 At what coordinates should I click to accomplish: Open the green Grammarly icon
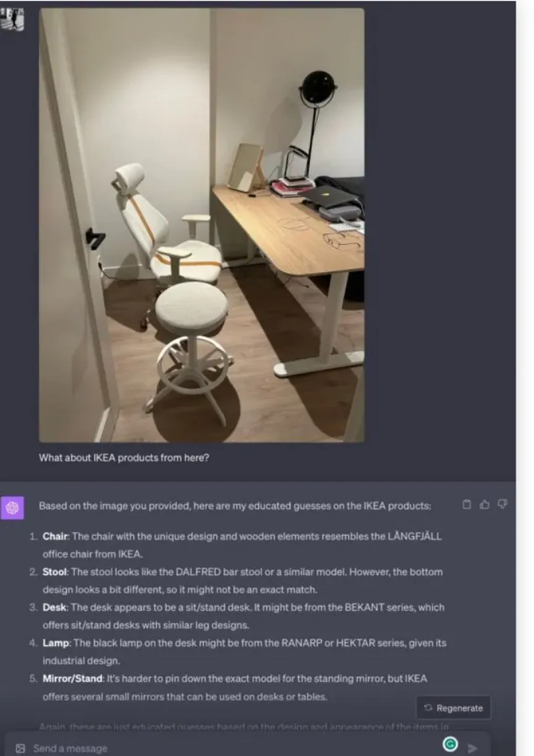(451, 745)
